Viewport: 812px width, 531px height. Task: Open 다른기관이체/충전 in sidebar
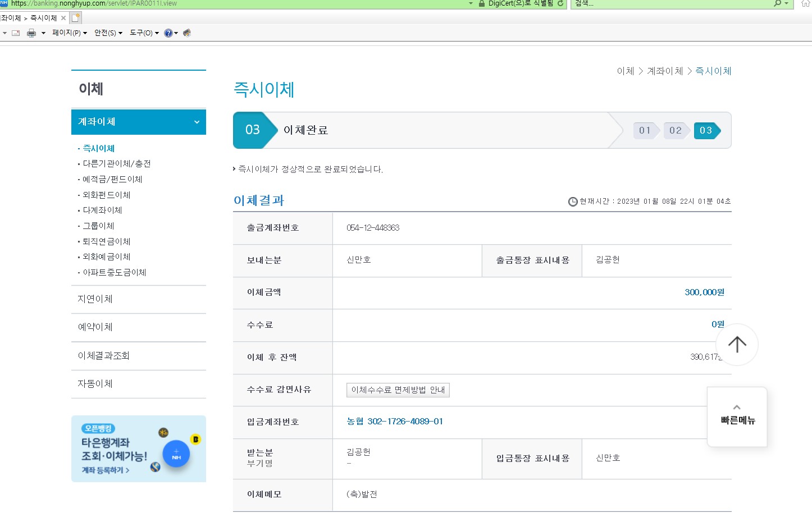pos(117,163)
